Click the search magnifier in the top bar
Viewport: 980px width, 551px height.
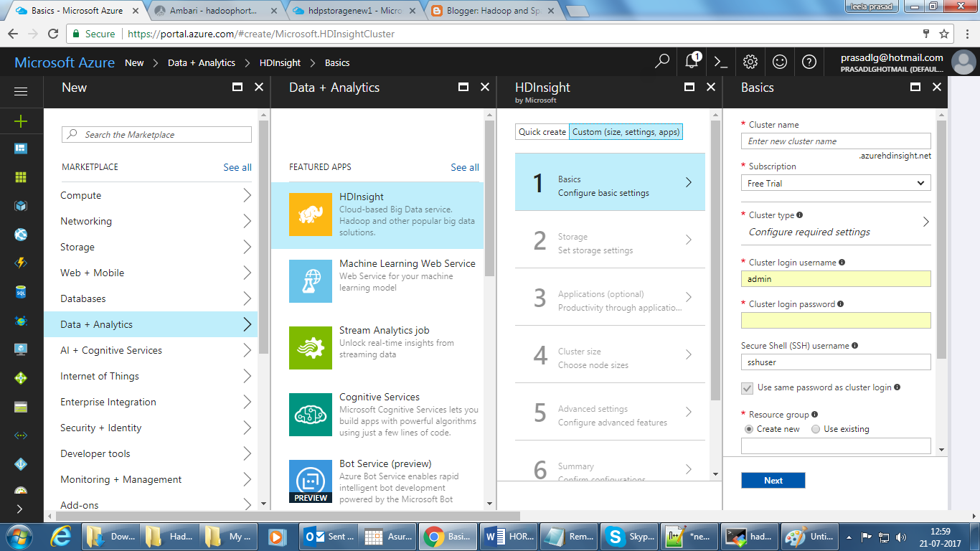pos(661,62)
